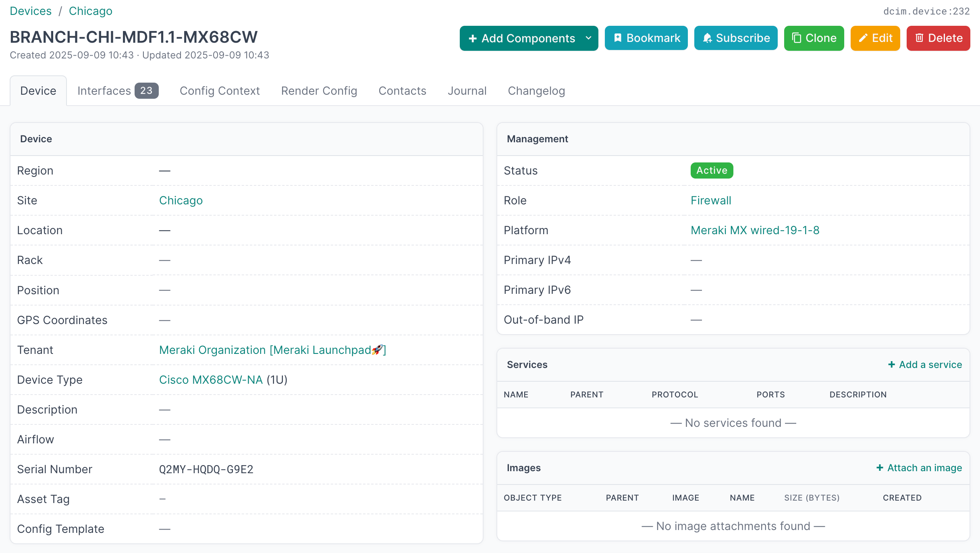Go to Devices breadcrumb link
Viewport: 980px width, 553px height.
[31, 11]
